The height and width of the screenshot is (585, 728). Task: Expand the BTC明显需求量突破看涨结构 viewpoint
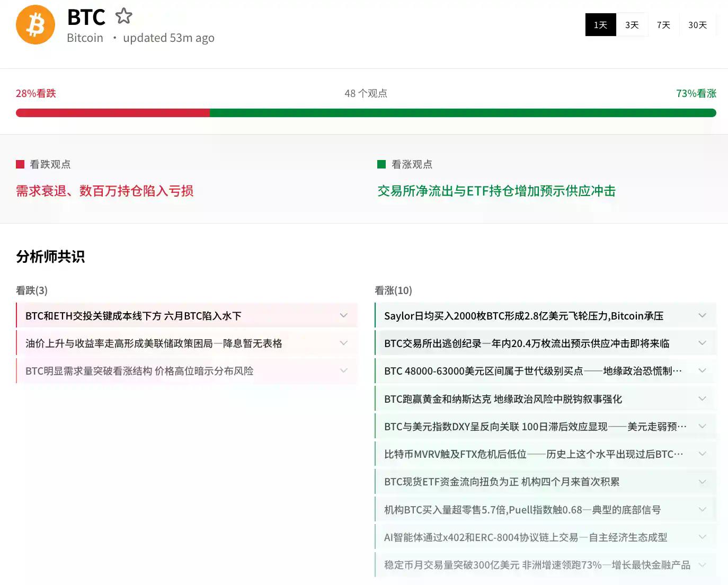click(343, 371)
